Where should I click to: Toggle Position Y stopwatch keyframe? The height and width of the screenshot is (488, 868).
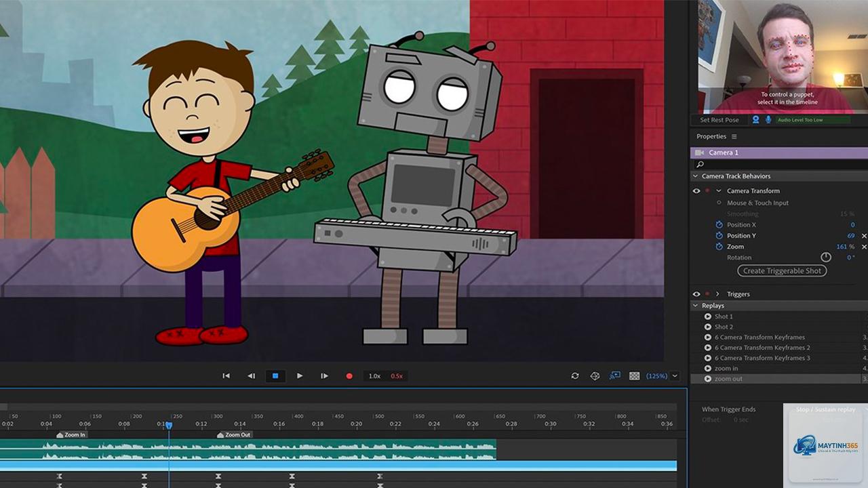click(x=719, y=235)
